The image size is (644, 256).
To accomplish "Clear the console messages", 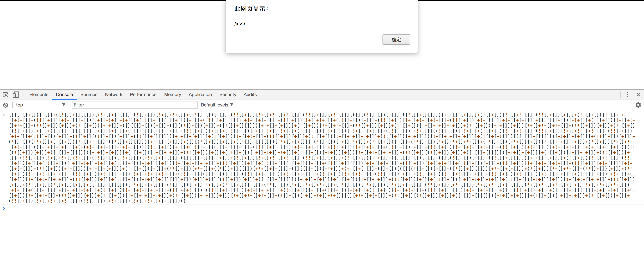I will tap(6, 105).
